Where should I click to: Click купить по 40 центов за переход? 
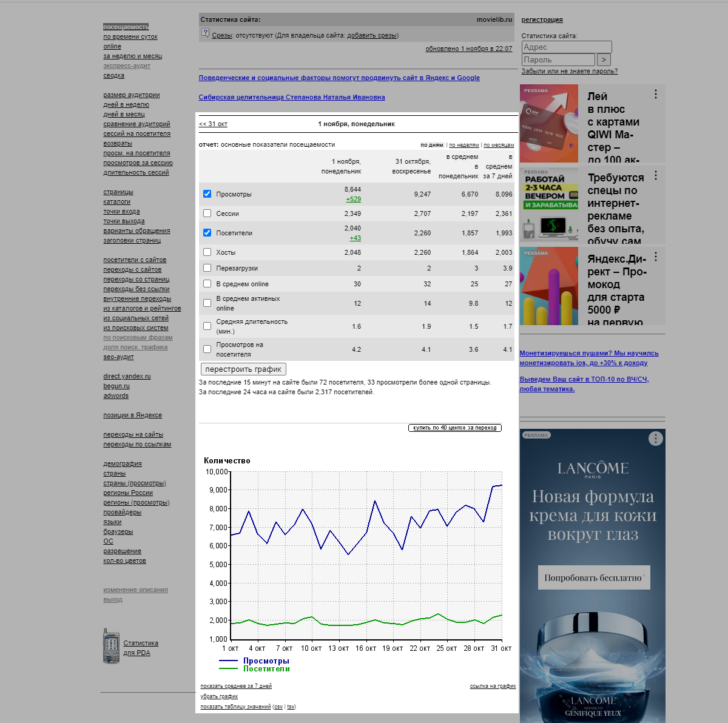(x=455, y=428)
